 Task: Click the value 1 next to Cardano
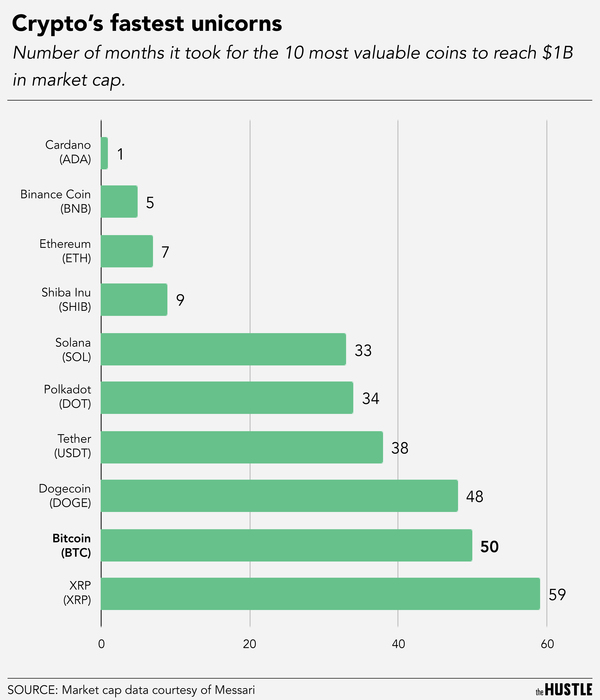pos(120,154)
